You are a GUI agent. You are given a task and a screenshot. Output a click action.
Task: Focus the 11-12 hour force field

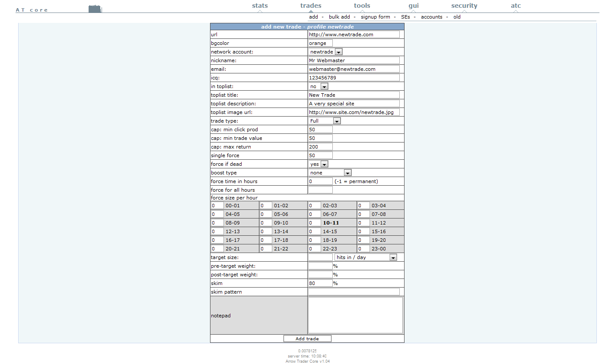pyautogui.click(x=363, y=223)
